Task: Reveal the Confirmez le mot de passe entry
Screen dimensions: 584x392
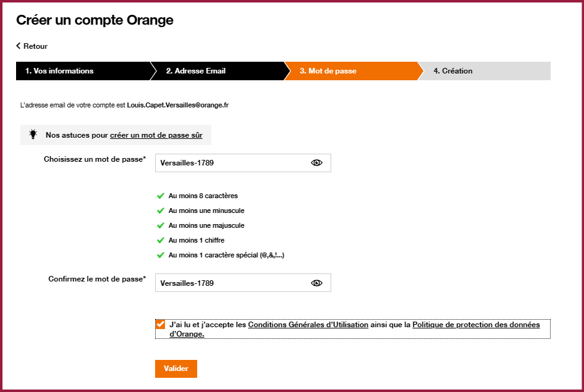Action: coord(316,283)
